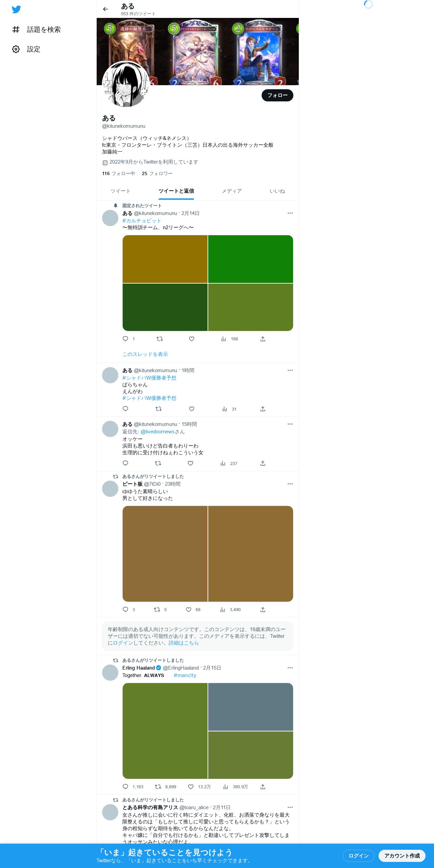Open the このスレッドを表示 link
Viewport: 434px width, 868px height.
[x=145, y=354]
